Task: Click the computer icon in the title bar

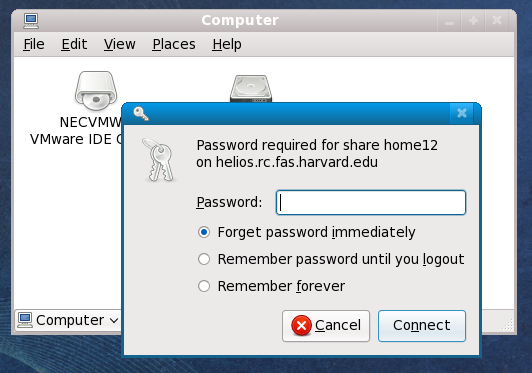Action: [31, 21]
